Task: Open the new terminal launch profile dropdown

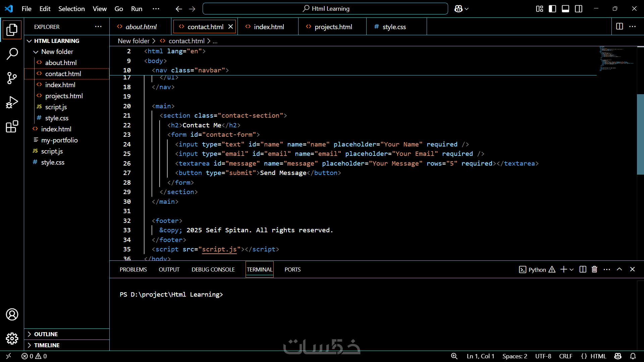Action: coord(572,270)
